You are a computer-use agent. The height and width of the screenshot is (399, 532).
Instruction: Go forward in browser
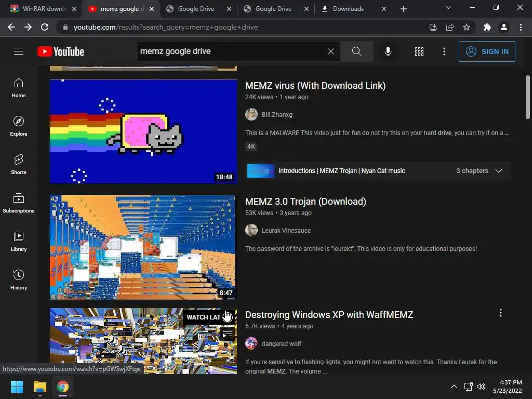(x=28, y=27)
